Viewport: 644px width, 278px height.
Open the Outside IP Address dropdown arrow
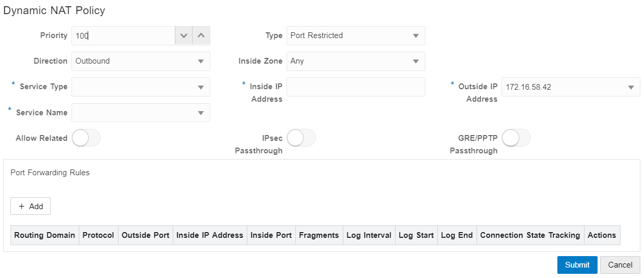coord(630,87)
